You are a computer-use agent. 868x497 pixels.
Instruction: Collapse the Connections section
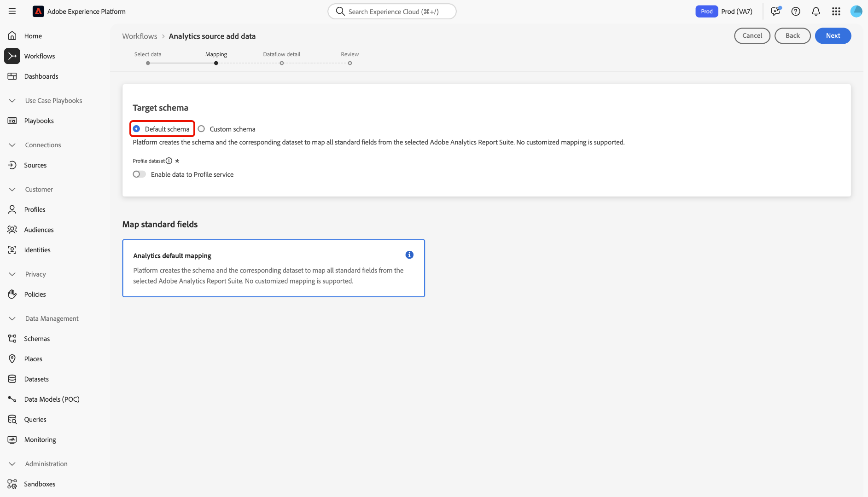coord(12,145)
